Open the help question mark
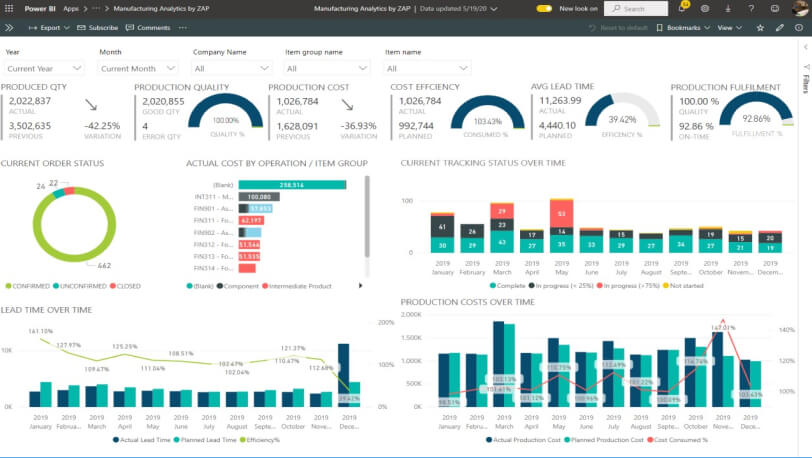 (749, 8)
